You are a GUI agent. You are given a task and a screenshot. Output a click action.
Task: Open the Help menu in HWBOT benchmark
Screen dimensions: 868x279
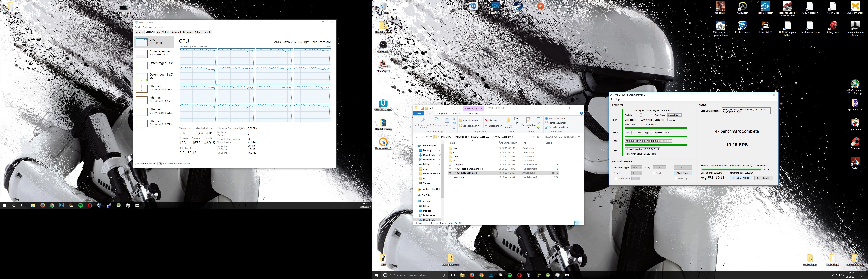pos(617,99)
